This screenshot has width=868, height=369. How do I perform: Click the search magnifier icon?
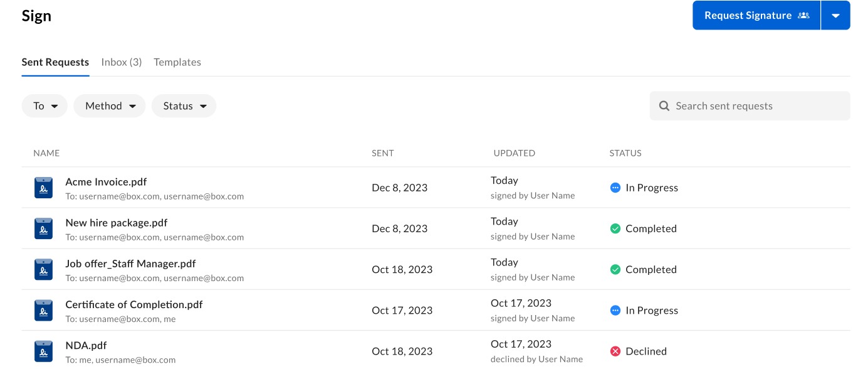click(x=664, y=106)
